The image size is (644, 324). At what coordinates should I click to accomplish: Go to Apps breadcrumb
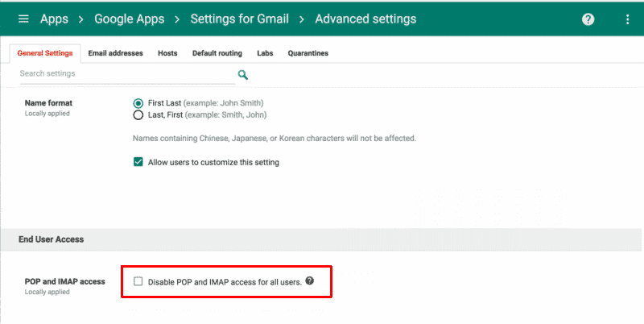pyautogui.click(x=54, y=19)
